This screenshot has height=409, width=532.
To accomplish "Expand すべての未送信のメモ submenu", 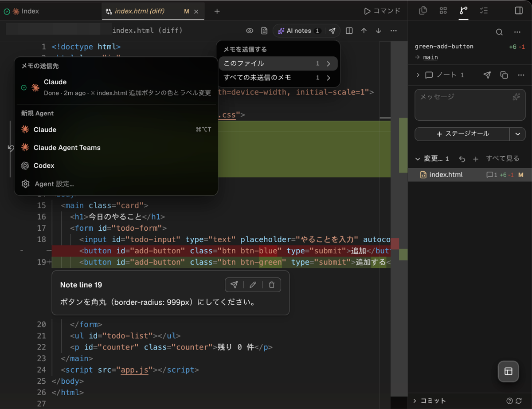I will 278,78.
